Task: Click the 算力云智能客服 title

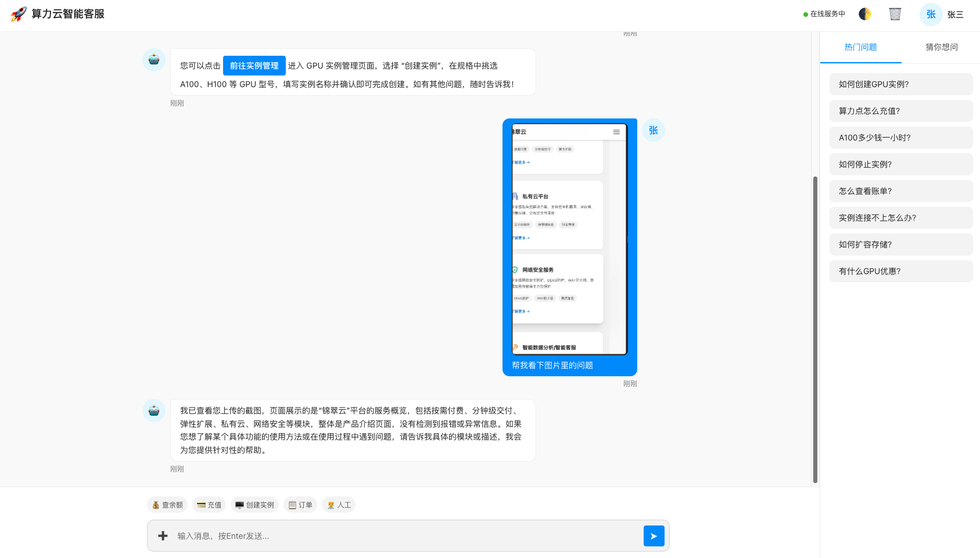Action: [68, 14]
